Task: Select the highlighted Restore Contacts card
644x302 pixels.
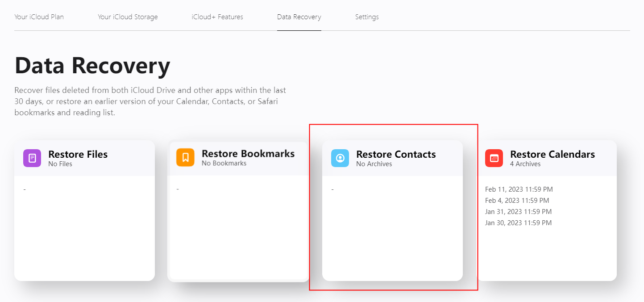Action: click(x=392, y=210)
